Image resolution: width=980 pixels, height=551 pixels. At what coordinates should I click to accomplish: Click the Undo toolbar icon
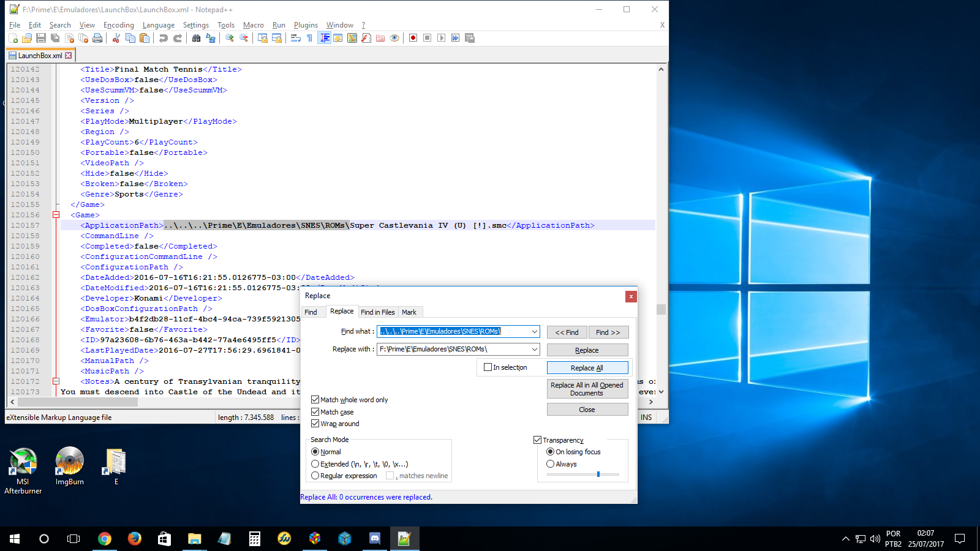(163, 38)
